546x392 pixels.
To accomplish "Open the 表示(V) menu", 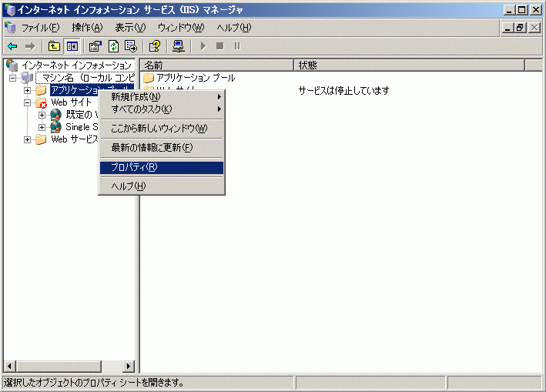I will click(130, 28).
